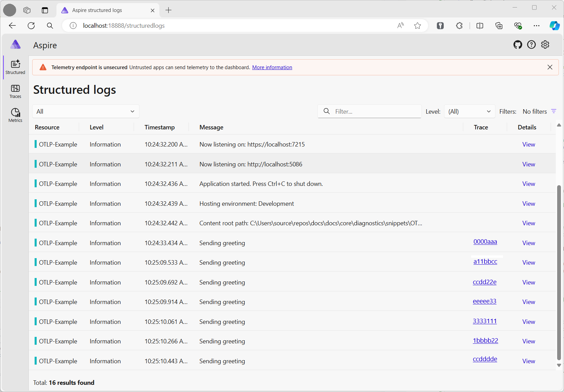Viewport: 564px width, 392px height.
Task: Dismiss the telemetry unsecured warning
Action: point(550,67)
